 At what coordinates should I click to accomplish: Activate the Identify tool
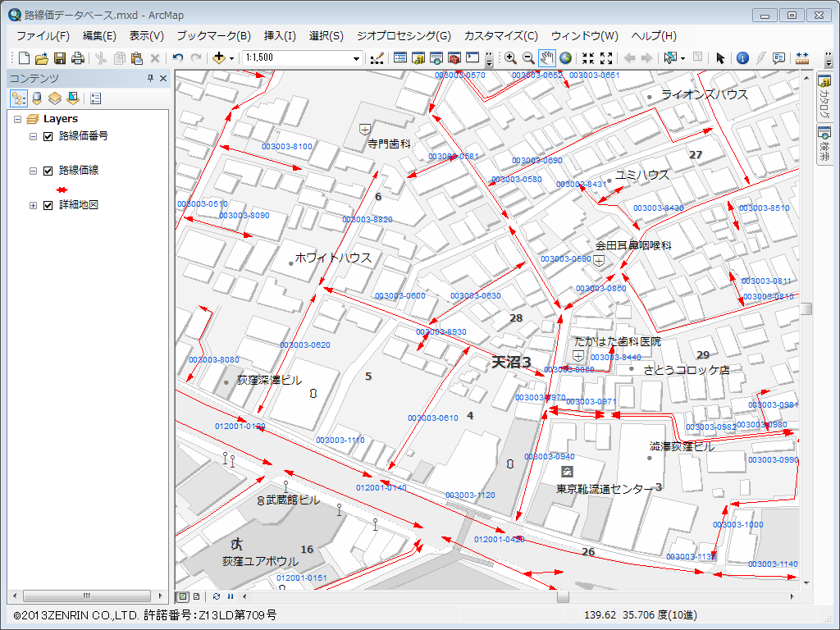tap(742, 58)
